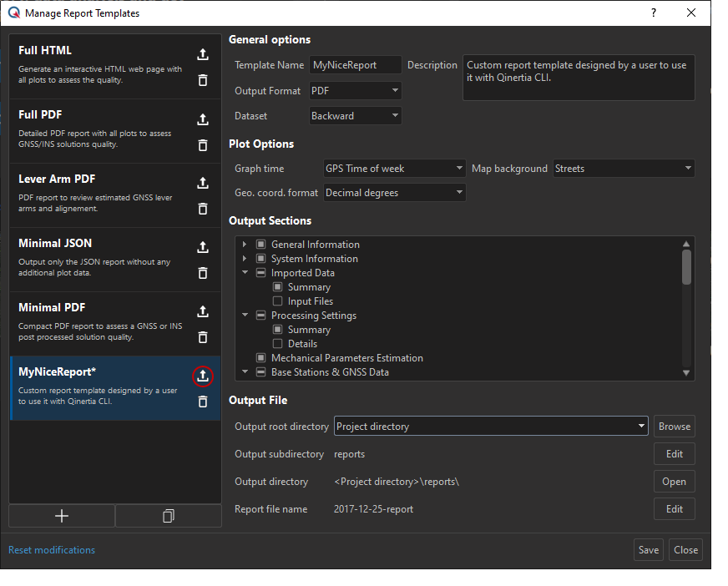Delete the Minimal JSON template

pyautogui.click(x=202, y=273)
